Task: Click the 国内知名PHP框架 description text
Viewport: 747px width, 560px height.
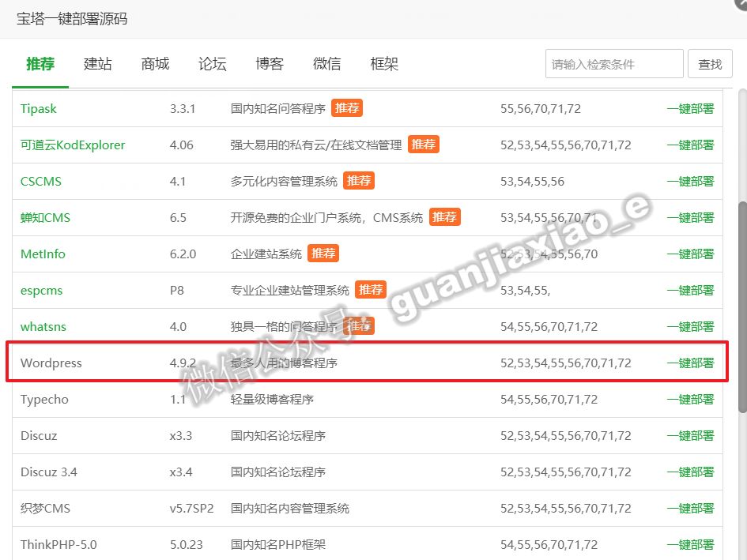Action: [x=278, y=544]
